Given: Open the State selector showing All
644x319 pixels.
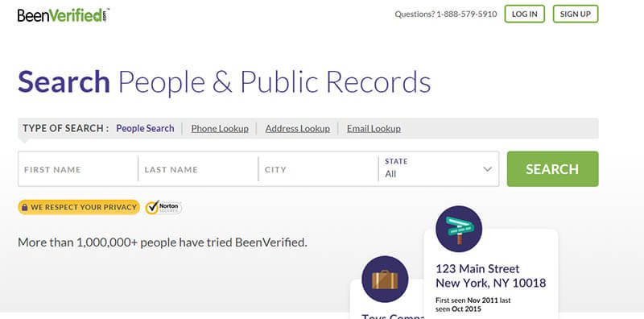Looking at the screenshot, I should pos(438,169).
